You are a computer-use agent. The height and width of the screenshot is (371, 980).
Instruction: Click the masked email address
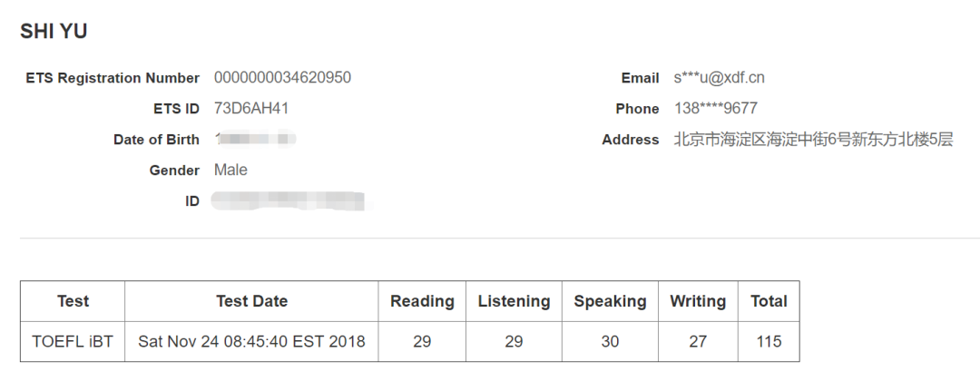[x=719, y=78]
